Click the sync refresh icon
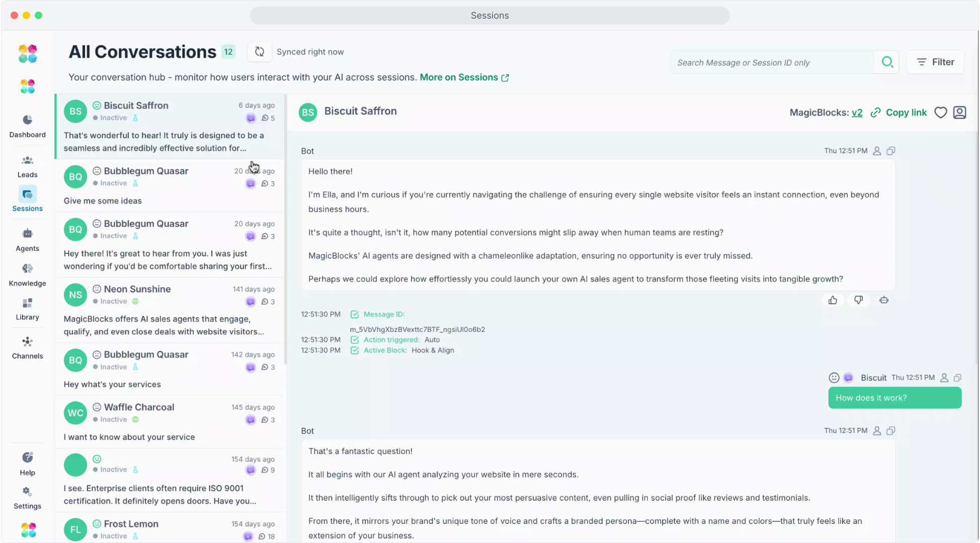 click(260, 52)
